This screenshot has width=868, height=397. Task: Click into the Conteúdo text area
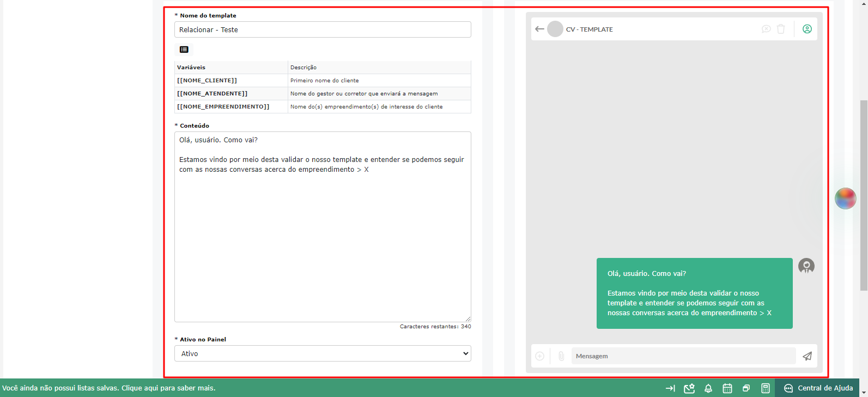(323, 227)
